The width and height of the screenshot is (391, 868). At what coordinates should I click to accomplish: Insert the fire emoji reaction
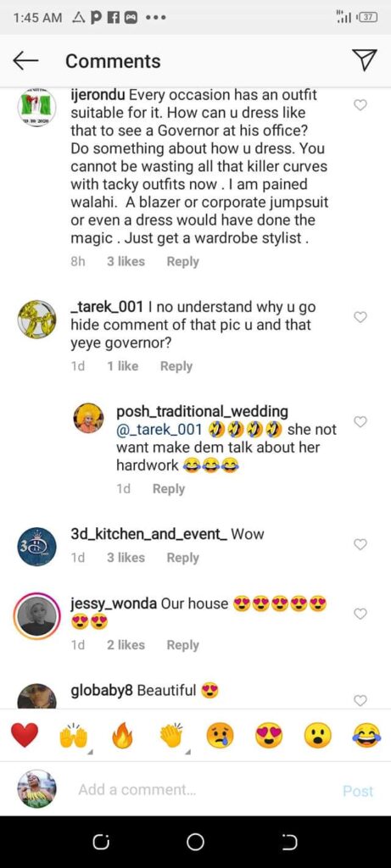[122, 736]
